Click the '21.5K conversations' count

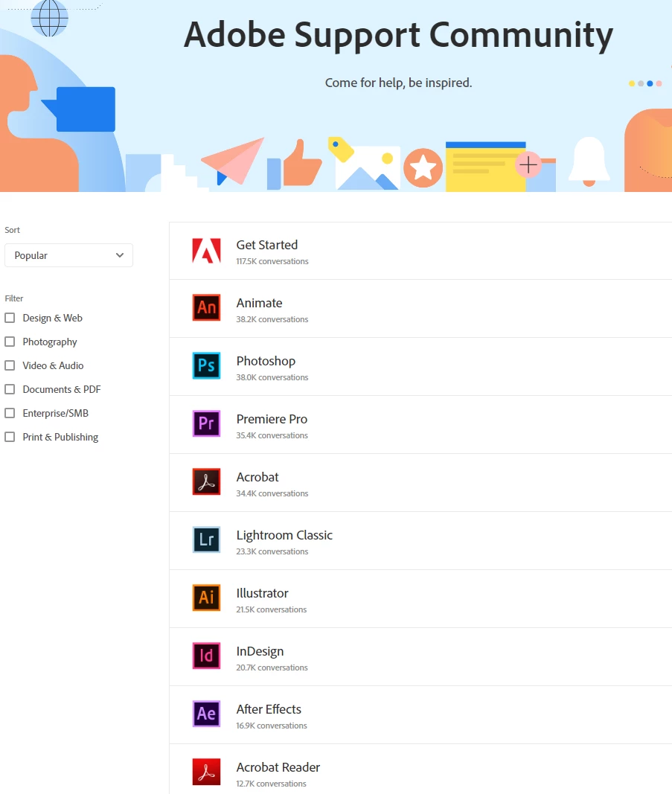point(272,609)
